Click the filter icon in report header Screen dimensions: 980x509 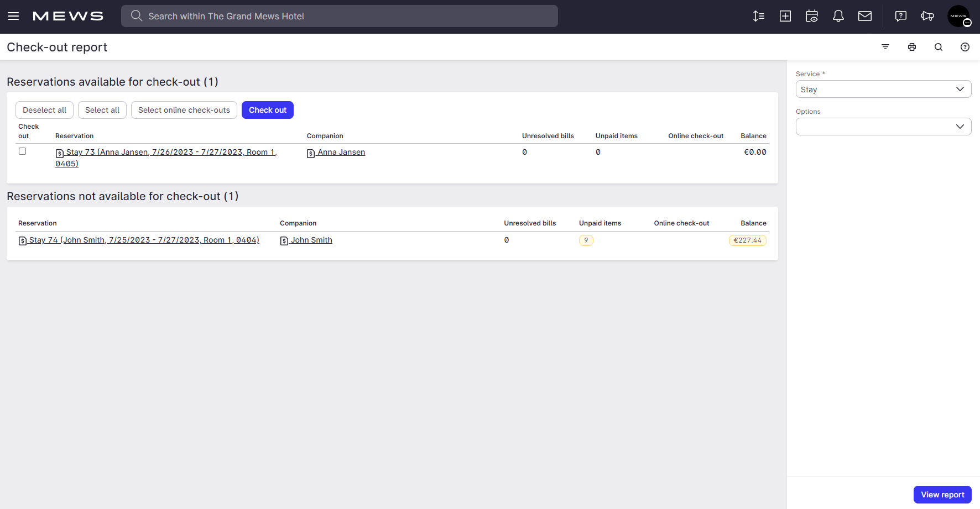click(885, 47)
